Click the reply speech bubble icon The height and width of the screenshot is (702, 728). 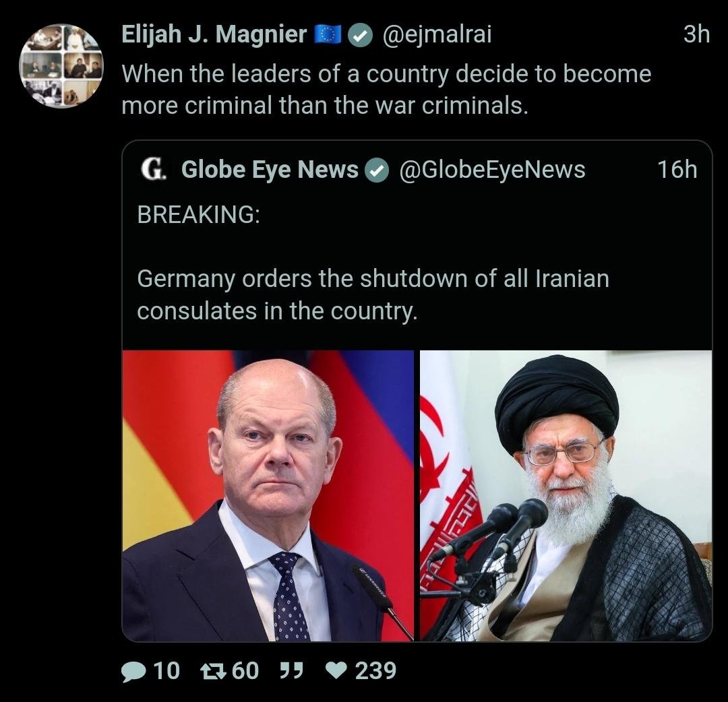[x=133, y=672]
